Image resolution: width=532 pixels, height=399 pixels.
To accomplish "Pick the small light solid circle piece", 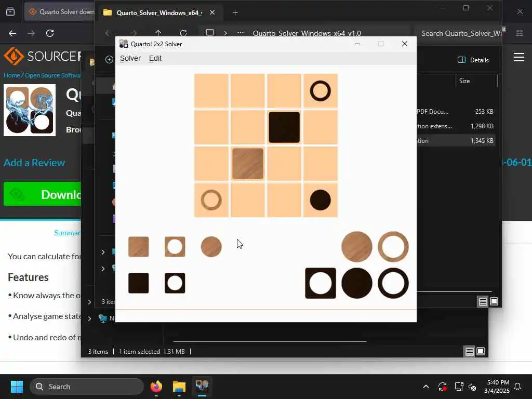I will (x=211, y=247).
